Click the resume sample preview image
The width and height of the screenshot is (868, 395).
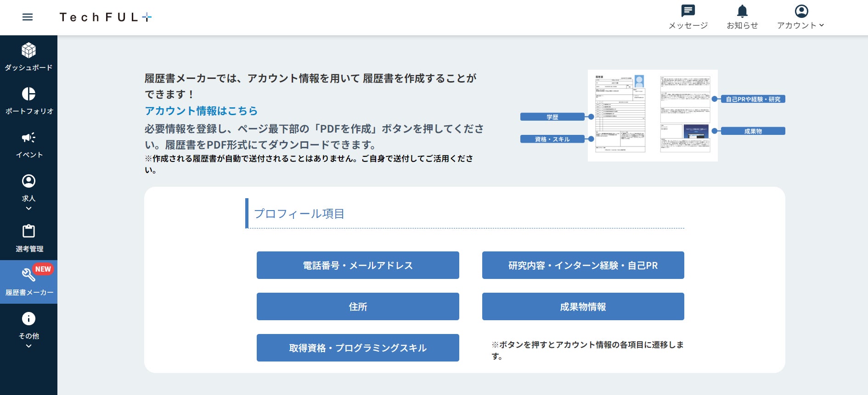tap(653, 116)
